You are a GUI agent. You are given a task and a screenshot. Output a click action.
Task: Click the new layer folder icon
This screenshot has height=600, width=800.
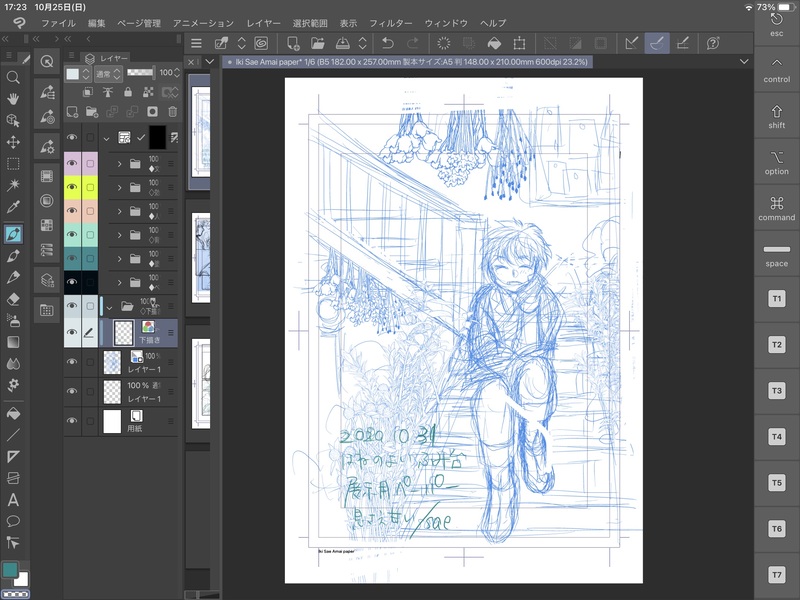coord(92,111)
